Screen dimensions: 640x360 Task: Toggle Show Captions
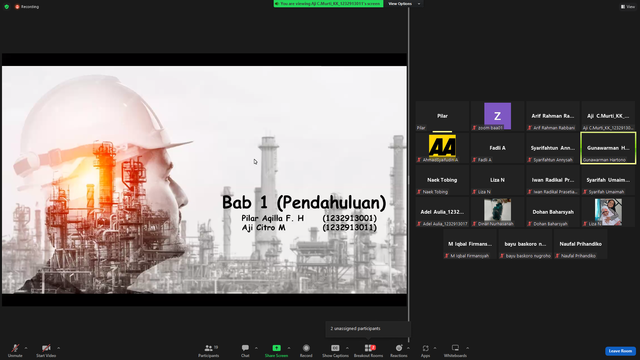pyautogui.click(x=335, y=350)
